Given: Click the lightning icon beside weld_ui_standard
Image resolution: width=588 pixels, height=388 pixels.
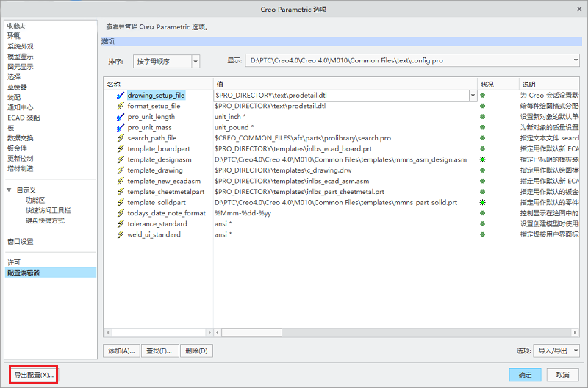Looking at the screenshot, I should pyautogui.click(x=120, y=234).
